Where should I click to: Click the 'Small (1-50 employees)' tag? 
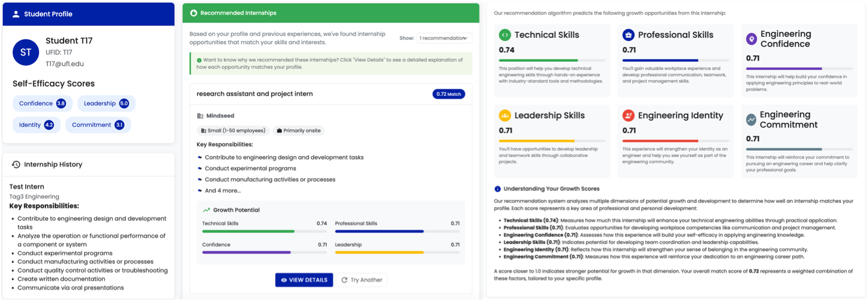coord(233,131)
